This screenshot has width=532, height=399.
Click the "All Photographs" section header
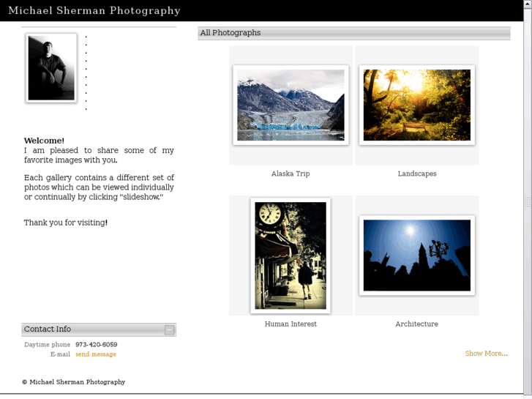231,33
